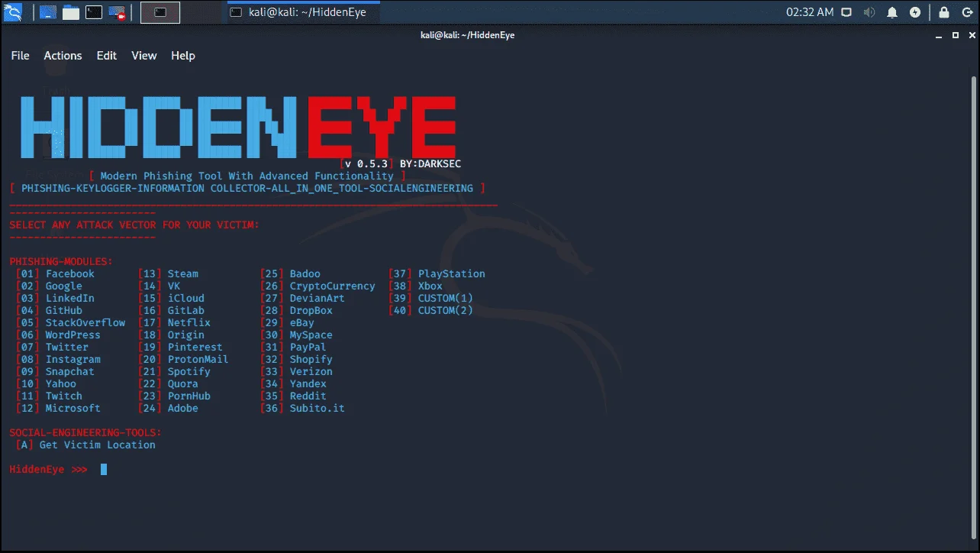The image size is (980, 553).
Task: Open the Kali applications menu
Action: (x=12, y=12)
